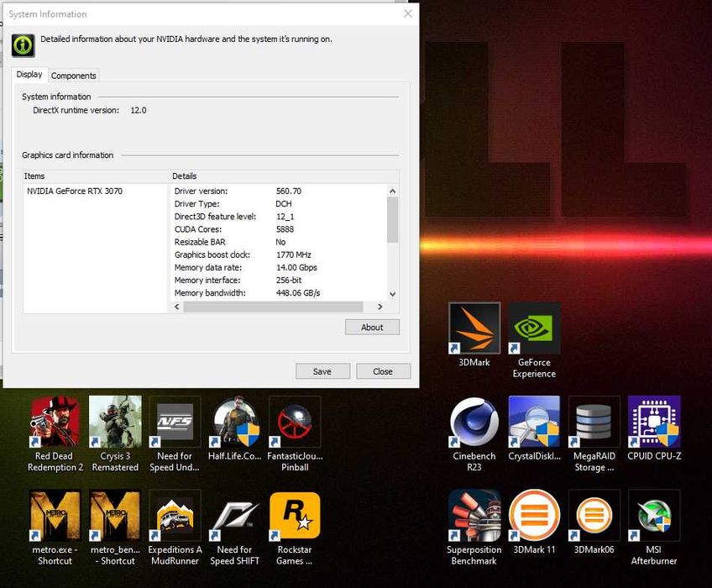Click the Details column header
The image size is (712, 588).
tap(284, 176)
